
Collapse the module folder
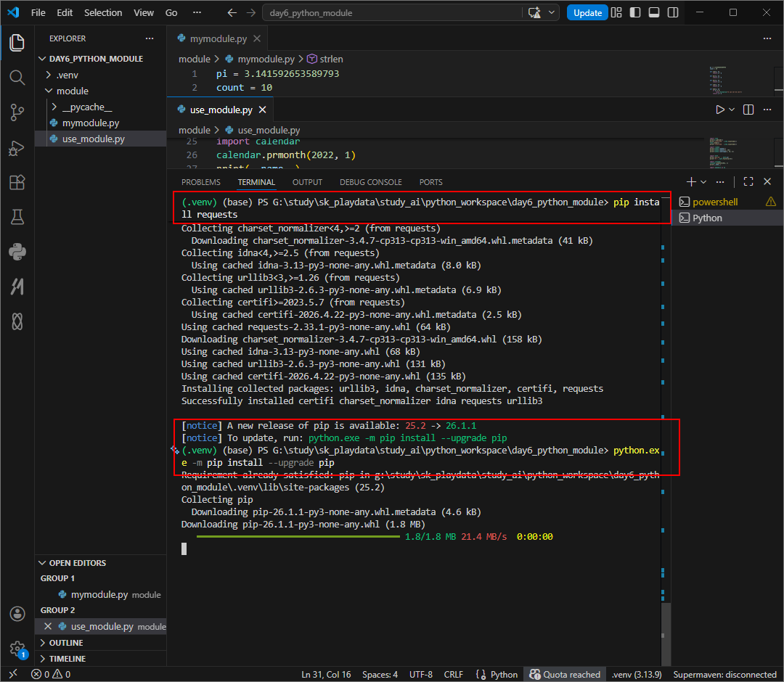pyautogui.click(x=100, y=91)
